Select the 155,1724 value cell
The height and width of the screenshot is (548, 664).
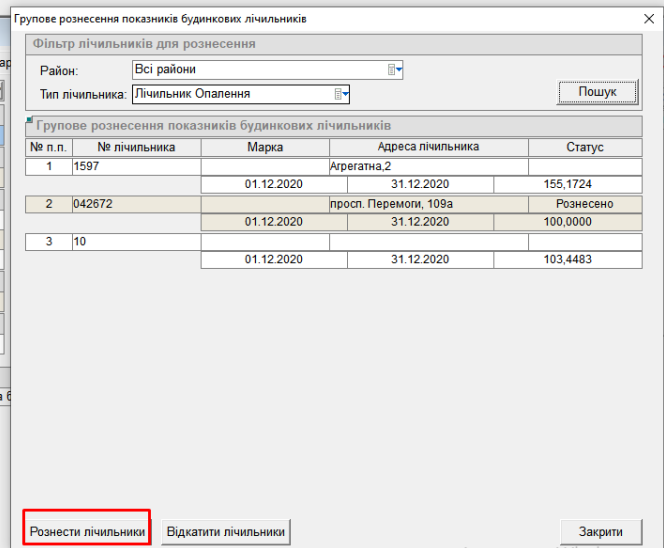tap(567, 184)
